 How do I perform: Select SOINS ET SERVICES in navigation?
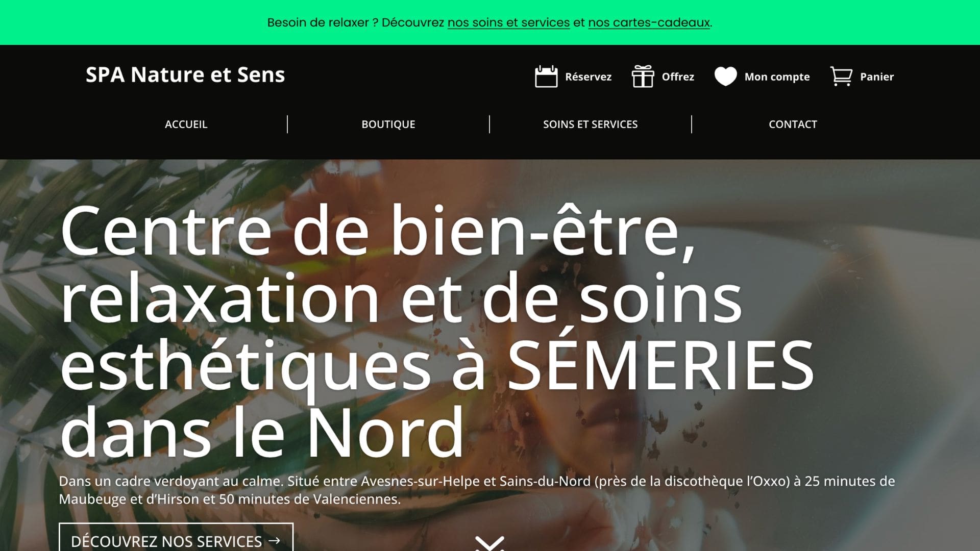click(x=591, y=124)
